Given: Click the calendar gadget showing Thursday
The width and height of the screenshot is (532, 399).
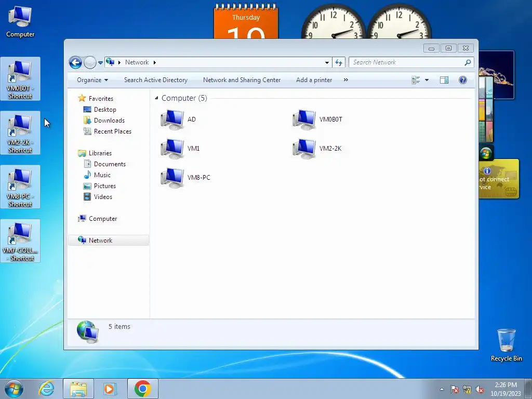Looking at the screenshot, I should click(x=246, y=21).
